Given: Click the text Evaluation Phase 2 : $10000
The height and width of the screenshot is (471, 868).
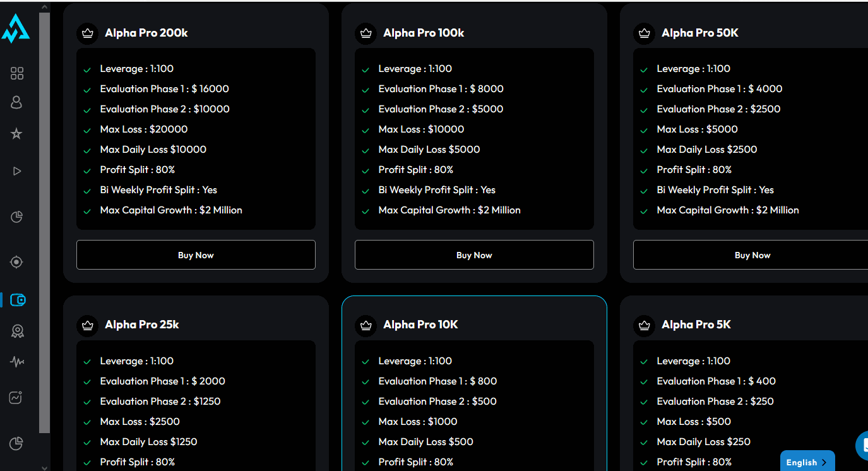Looking at the screenshot, I should 165,109.
